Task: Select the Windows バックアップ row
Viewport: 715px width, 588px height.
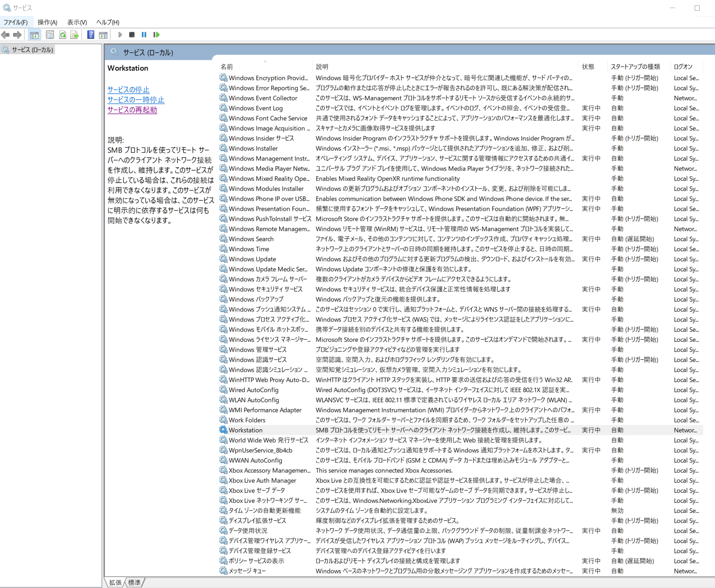Action: point(460,299)
